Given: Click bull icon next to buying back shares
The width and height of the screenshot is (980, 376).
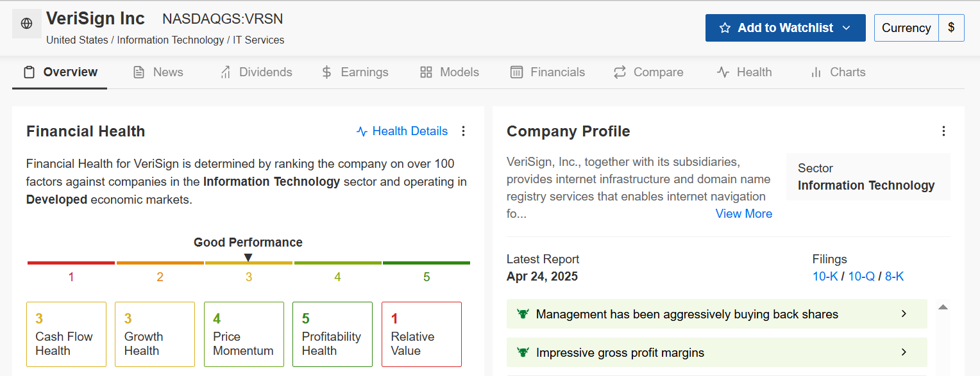Looking at the screenshot, I should (523, 314).
